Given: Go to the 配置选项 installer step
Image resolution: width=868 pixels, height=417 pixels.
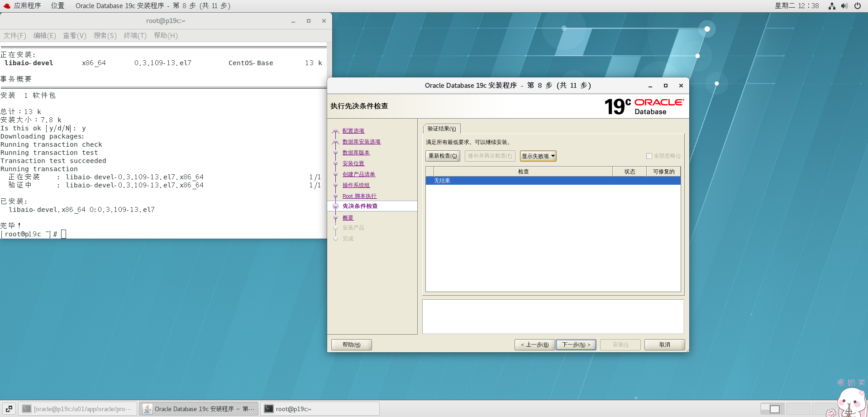Looking at the screenshot, I should coord(353,131).
